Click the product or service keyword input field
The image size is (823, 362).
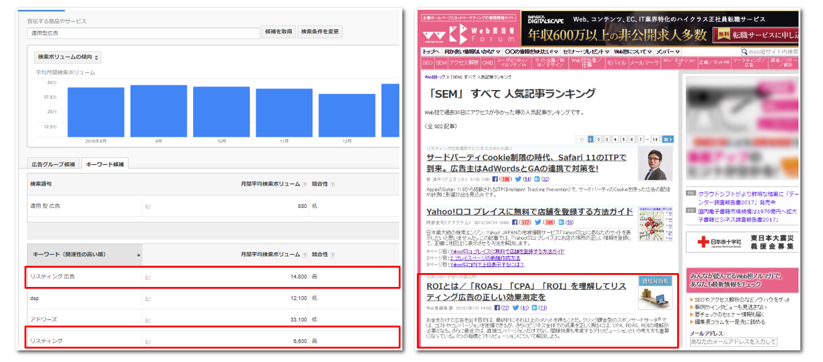(x=143, y=33)
